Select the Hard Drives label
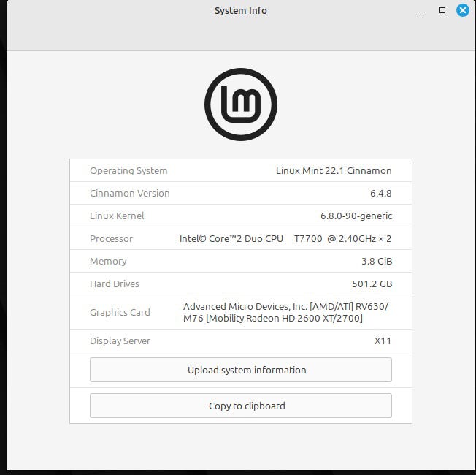 (115, 284)
